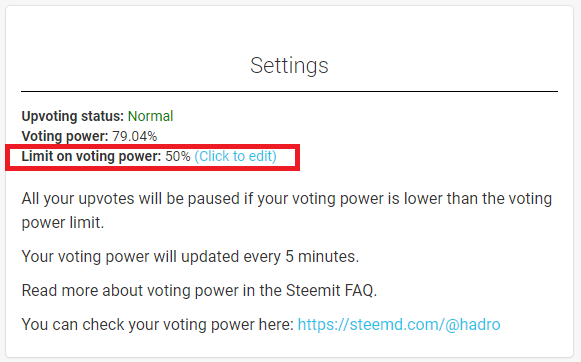The width and height of the screenshot is (581, 362).
Task: Click the 'Limit on voting power:' label
Action: click(92, 156)
